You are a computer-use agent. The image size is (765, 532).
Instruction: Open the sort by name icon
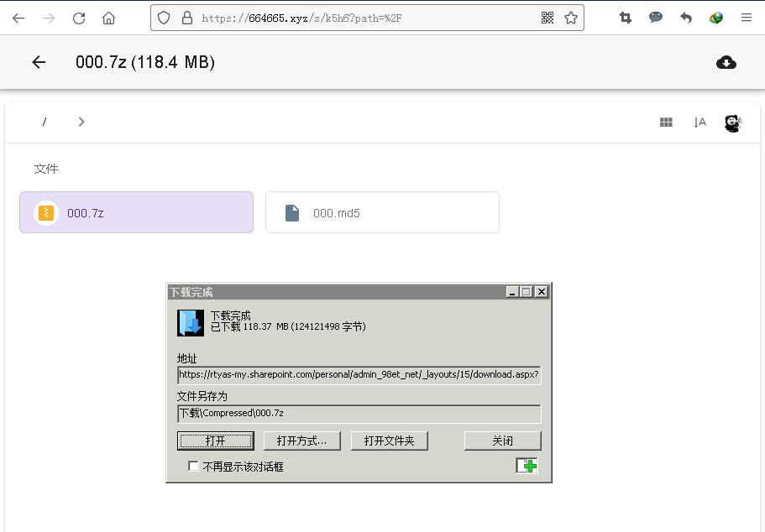coord(700,123)
